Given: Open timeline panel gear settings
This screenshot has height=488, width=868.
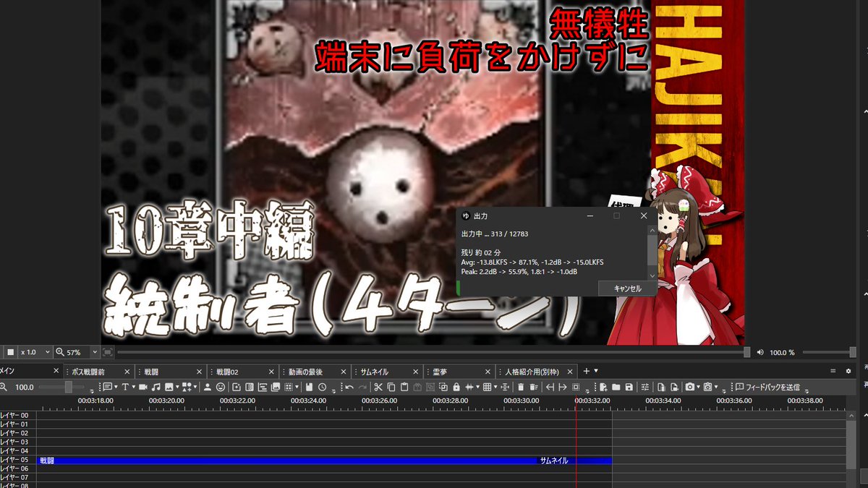Looking at the screenshot, I should pos(848,371).
